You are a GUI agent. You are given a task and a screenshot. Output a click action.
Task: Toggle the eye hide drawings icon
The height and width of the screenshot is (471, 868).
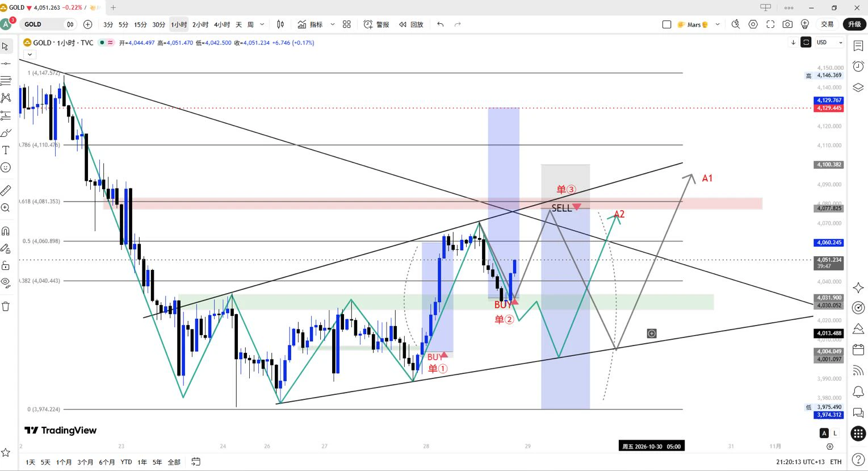(6, 282)
